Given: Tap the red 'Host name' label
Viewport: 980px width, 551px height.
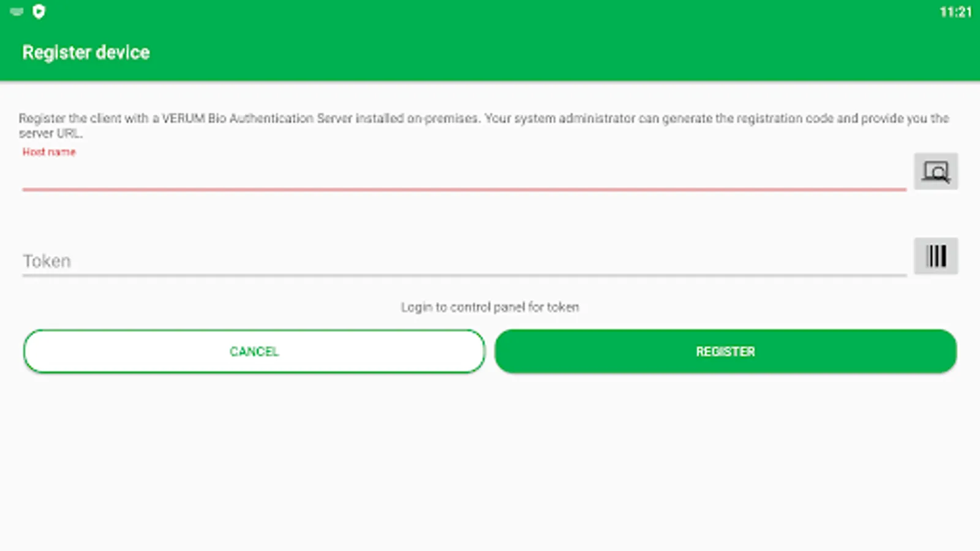Looking at the screenshot, I should pyautogui.click(x=49, y=152).
